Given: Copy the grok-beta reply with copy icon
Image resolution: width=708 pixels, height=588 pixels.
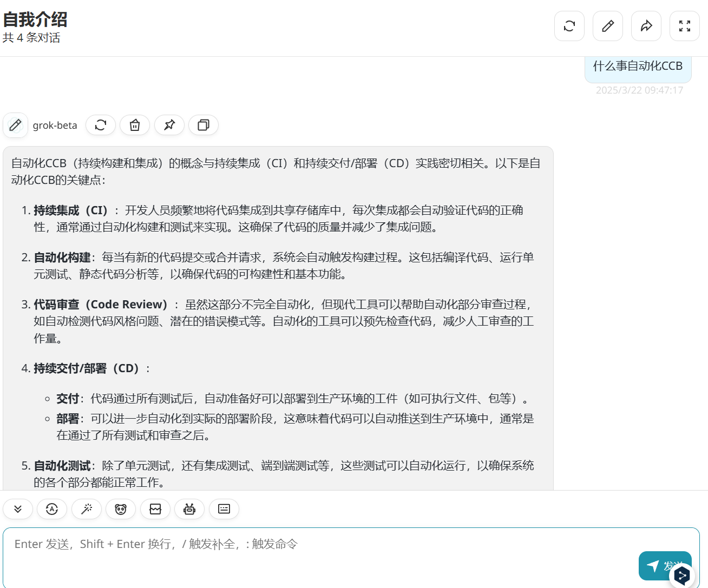Looking at the screenshot, I should 204,125.
